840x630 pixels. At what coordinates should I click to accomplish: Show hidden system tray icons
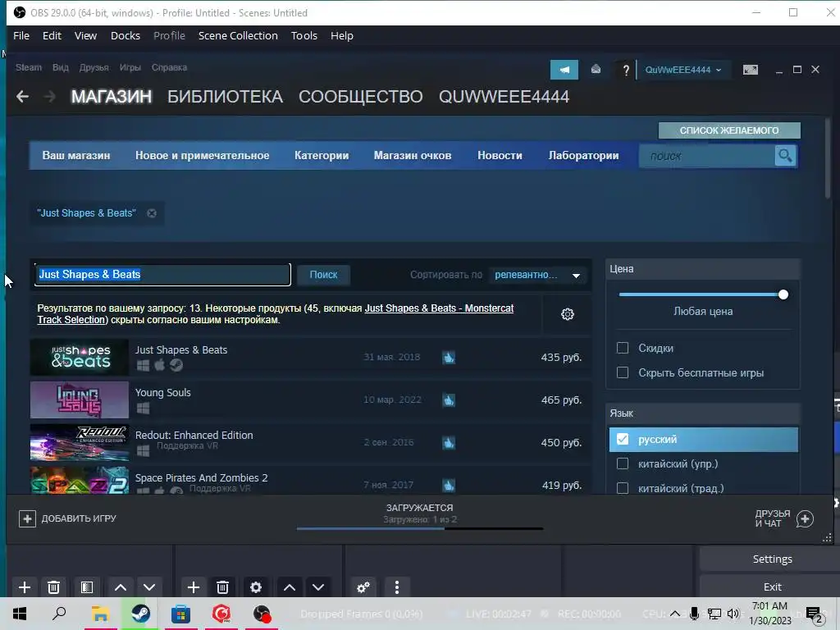[x=675, y=614]
